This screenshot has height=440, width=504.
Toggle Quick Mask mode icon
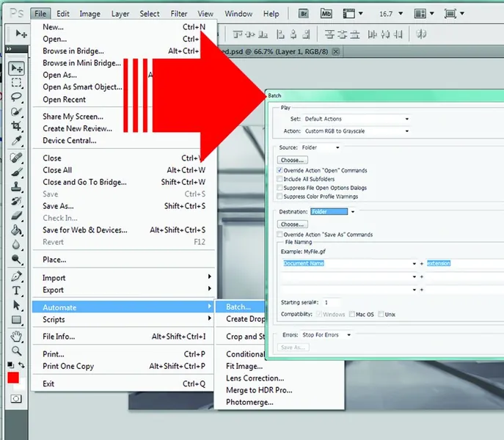coord(15,399)
